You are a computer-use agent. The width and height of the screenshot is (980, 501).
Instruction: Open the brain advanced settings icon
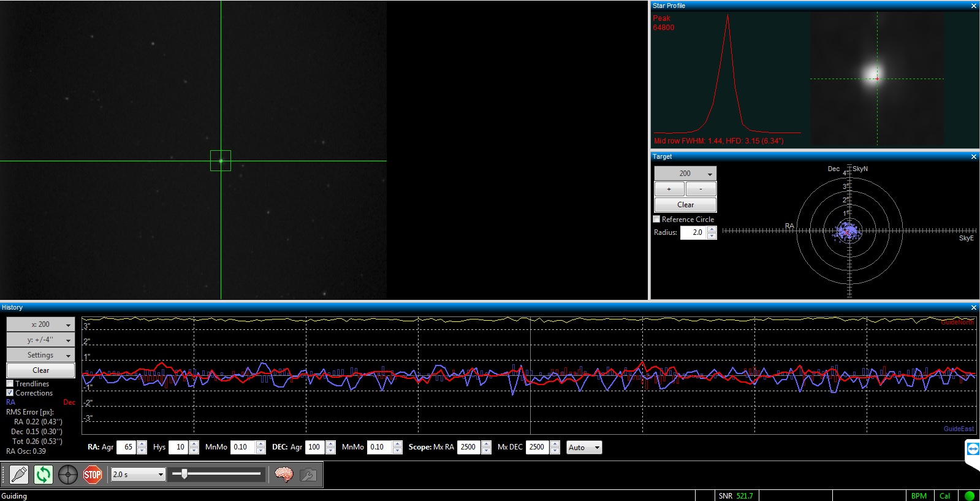pos(284,475)
